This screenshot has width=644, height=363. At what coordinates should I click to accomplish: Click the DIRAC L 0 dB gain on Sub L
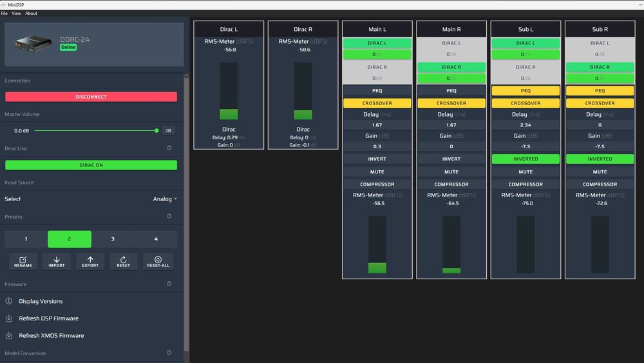tap(526, 54)
